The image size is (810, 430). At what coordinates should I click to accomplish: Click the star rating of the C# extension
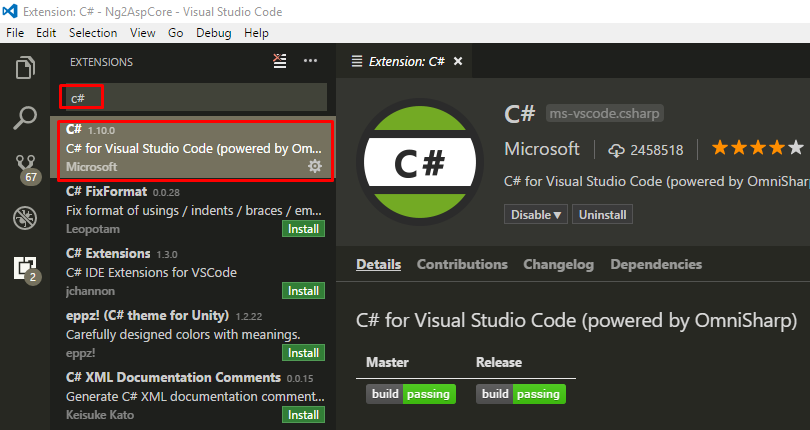pyautogui.click(x=757, y=148)
